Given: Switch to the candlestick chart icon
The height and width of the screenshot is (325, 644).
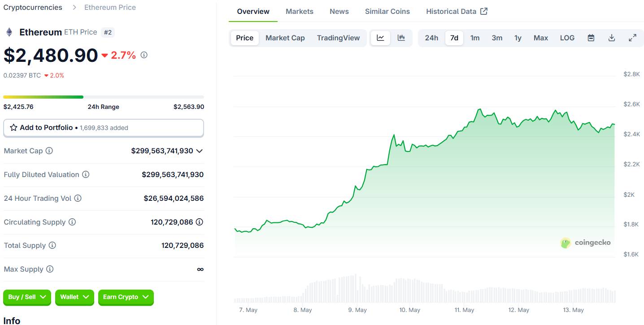Looking at the screenshot, I should [401, 38].
